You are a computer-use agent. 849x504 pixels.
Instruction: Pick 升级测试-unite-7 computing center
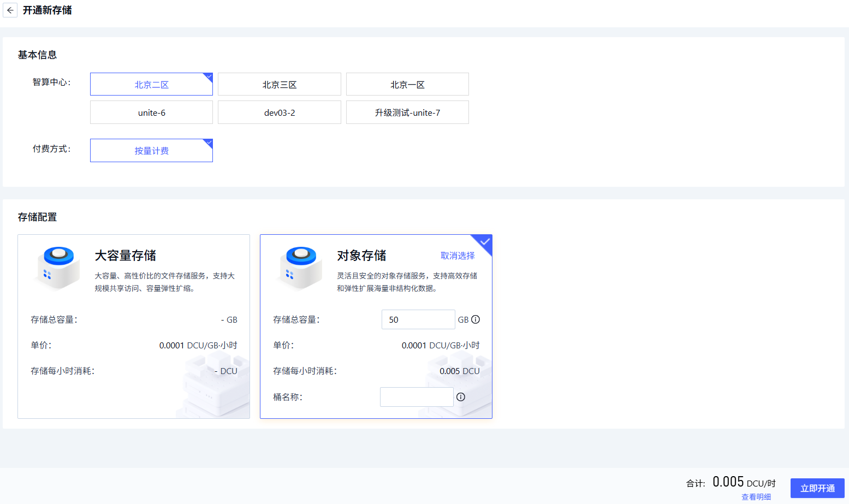click(407, 112)
